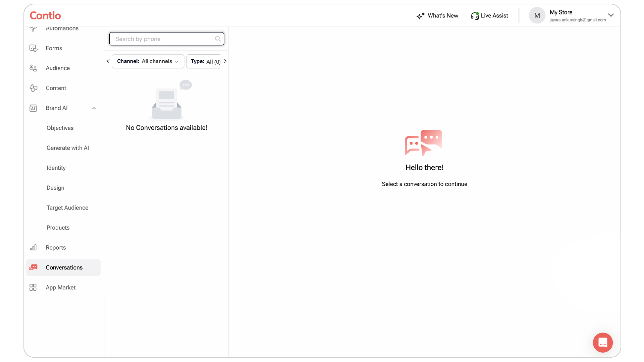The width and height of the screenshot is (644, 362).
Task: Select the Reports bar-chart icon
Action: point(33,247)
